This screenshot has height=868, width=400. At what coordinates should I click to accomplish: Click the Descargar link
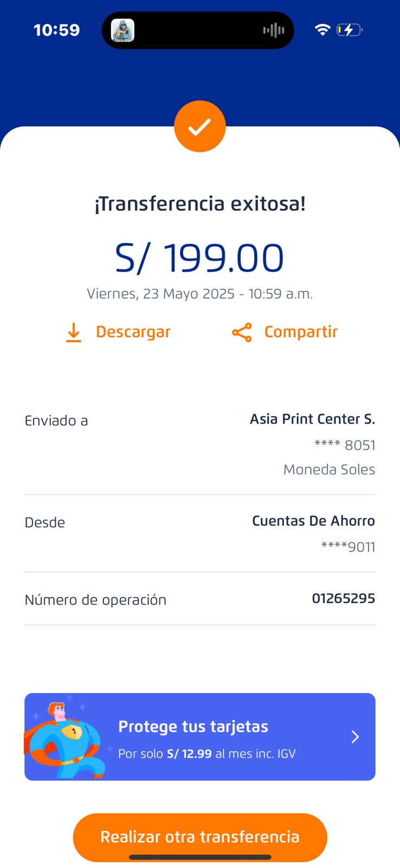(x=133, y=332)
